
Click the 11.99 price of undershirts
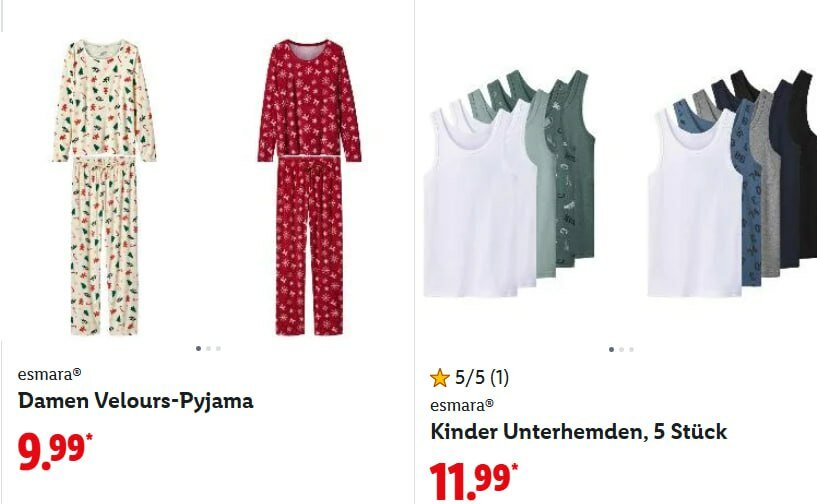(470, 482)
